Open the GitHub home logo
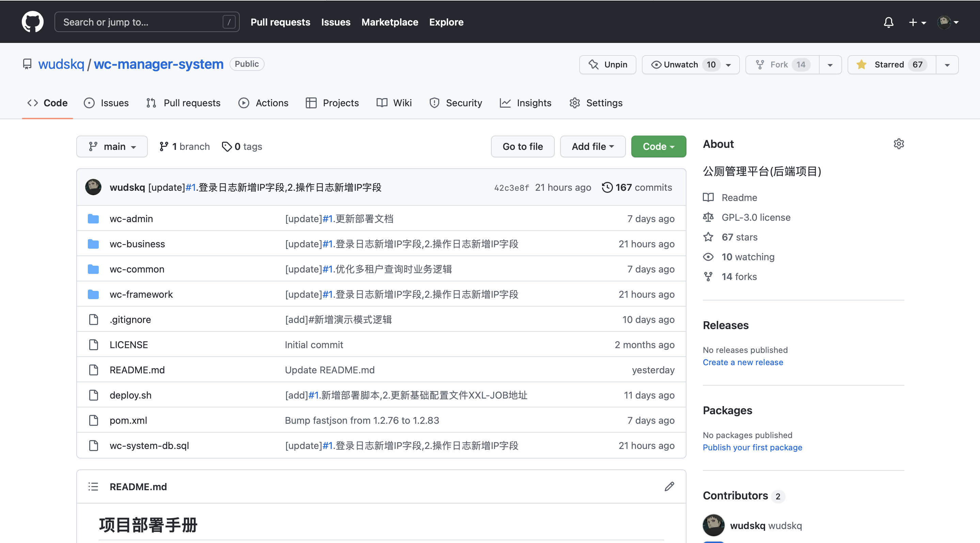Screen dimensions: 980x543 click(32, 22)
